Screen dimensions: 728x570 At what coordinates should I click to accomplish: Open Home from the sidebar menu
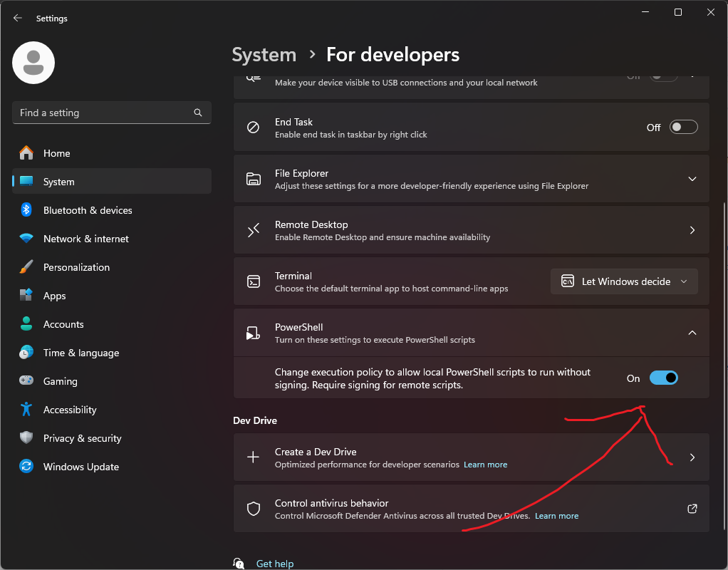58,152
